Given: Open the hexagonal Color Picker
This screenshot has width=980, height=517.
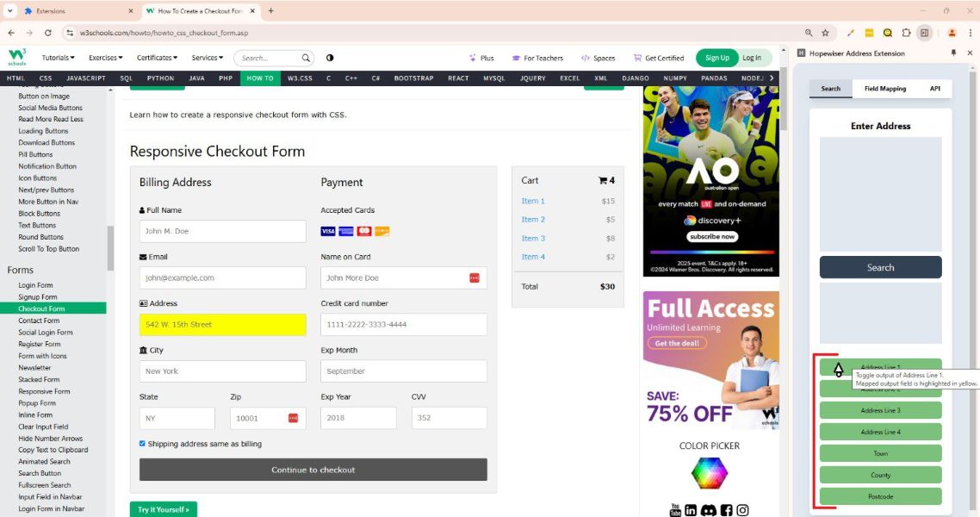Looking at the screenshot, I should click(x=710, y=472).
